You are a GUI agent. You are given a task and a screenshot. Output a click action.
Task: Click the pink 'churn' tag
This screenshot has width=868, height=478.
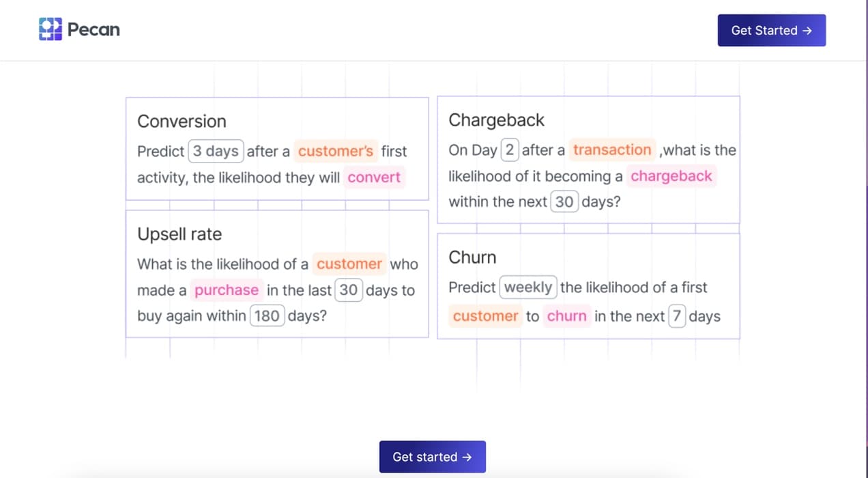566,315
